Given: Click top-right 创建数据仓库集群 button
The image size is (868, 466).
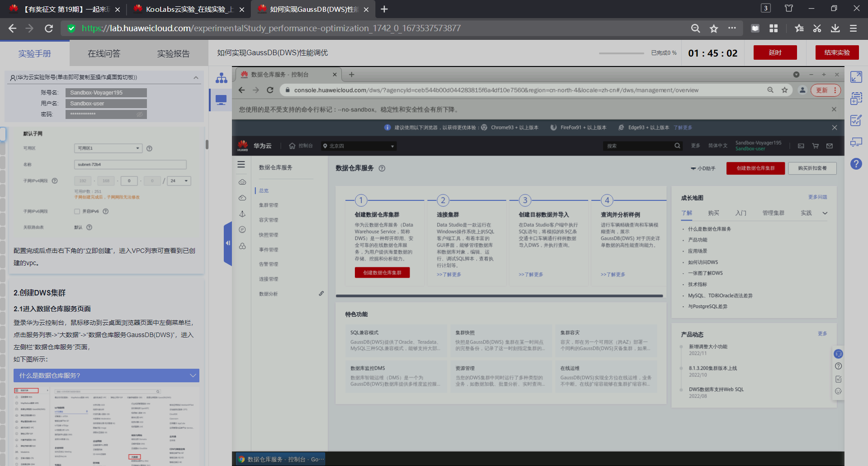Looking at the screenshot, I should [x=755, y=168].
